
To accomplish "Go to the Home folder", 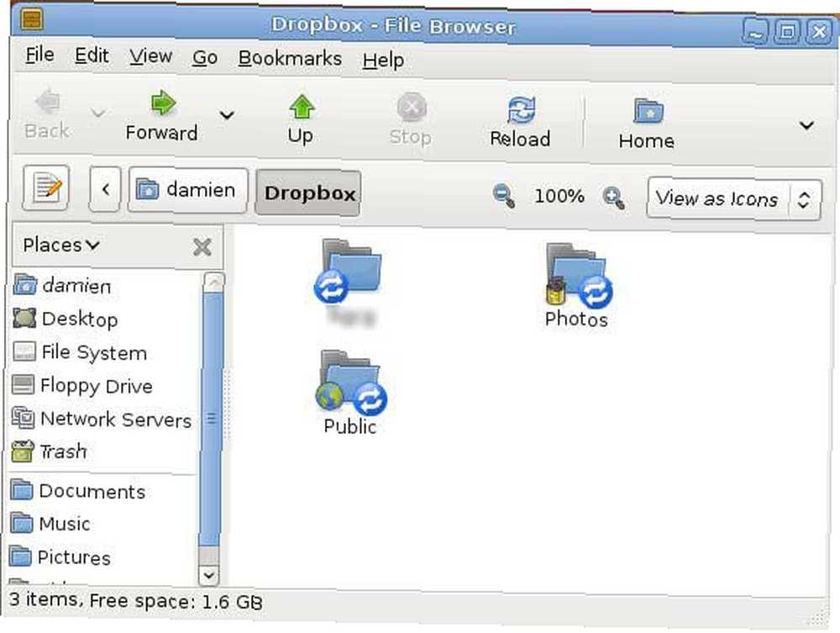I will coord(647,124).
